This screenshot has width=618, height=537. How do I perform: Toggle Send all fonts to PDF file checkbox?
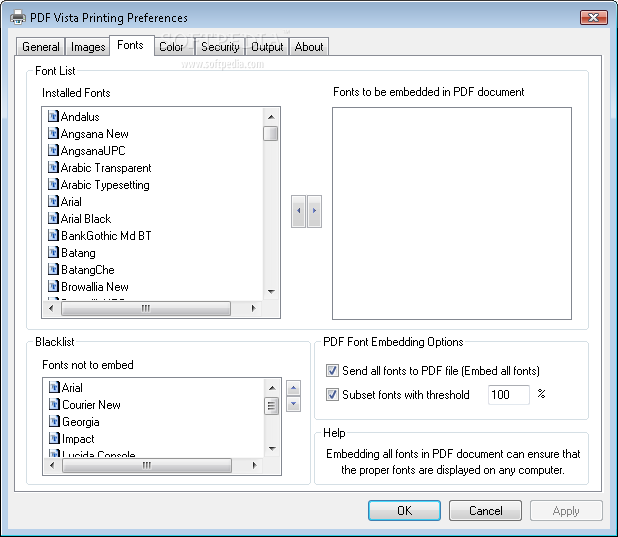click(332, 371)
